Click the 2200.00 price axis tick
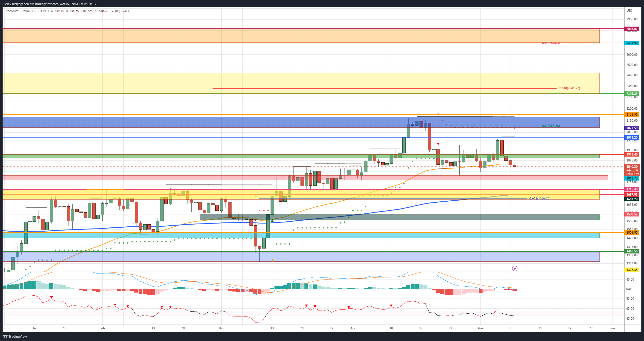 (x=632, y=109)
